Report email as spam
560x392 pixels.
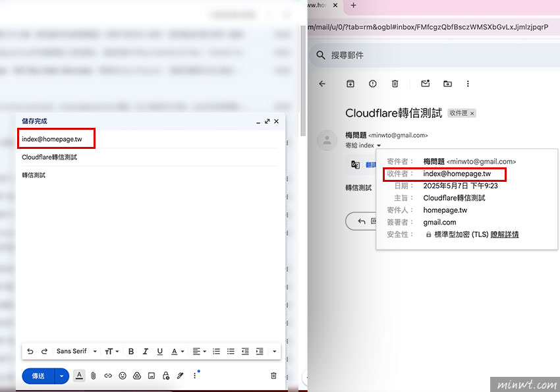click(x=372, y=84)
